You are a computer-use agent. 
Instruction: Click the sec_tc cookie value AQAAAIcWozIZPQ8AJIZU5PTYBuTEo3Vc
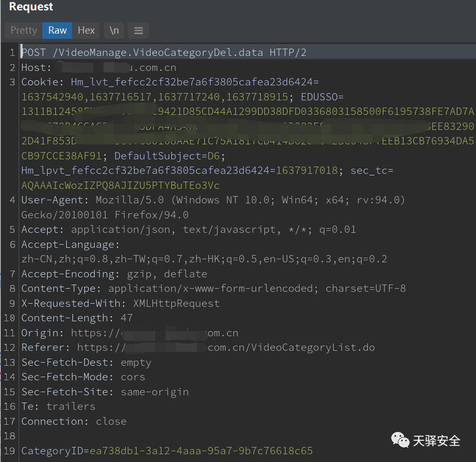120,185
